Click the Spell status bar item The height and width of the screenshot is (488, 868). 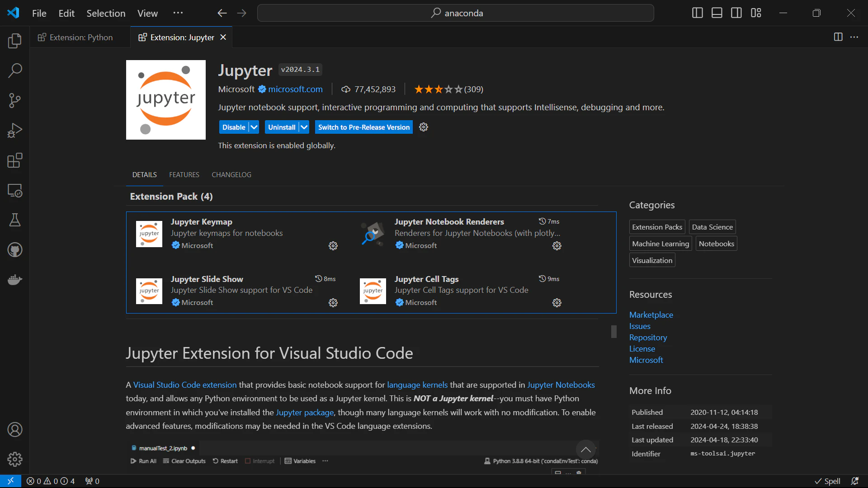click(x=827, y=481)
